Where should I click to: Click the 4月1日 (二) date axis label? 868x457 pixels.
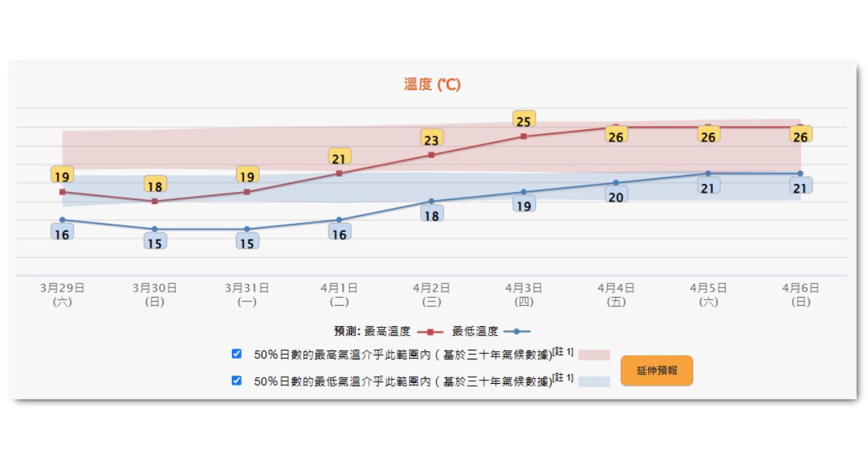pos(339,295)
